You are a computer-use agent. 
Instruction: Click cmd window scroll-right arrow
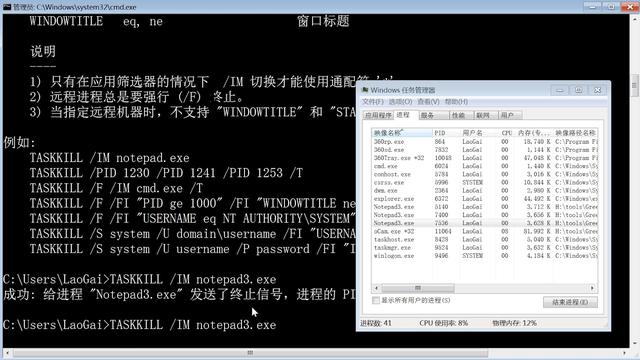pyautogui.click(x=625, y=353)
